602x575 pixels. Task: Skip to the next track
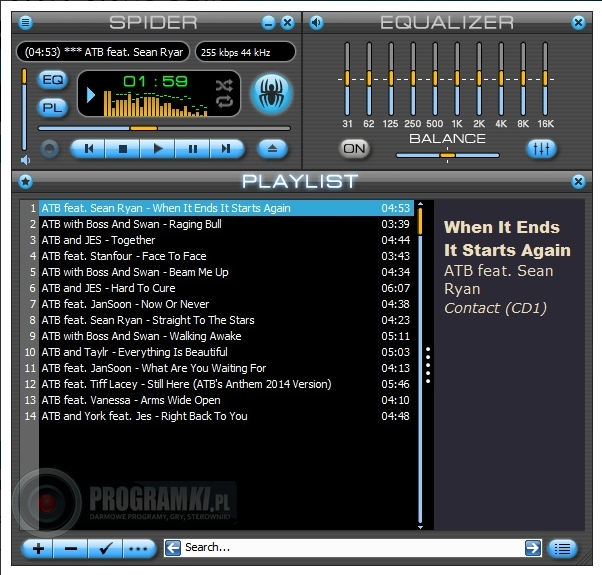click(227, 149)
